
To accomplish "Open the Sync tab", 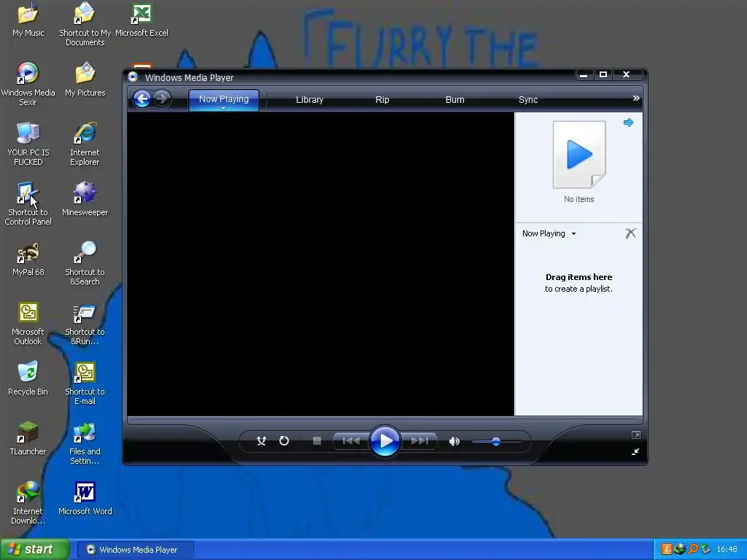I will 528,99.
